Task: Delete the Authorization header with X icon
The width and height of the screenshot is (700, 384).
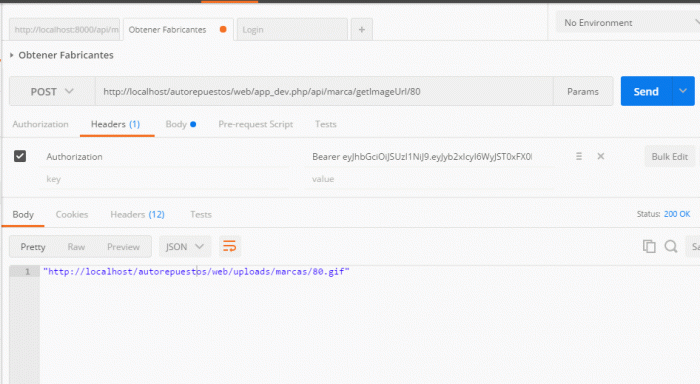Action: click(601, 156)
